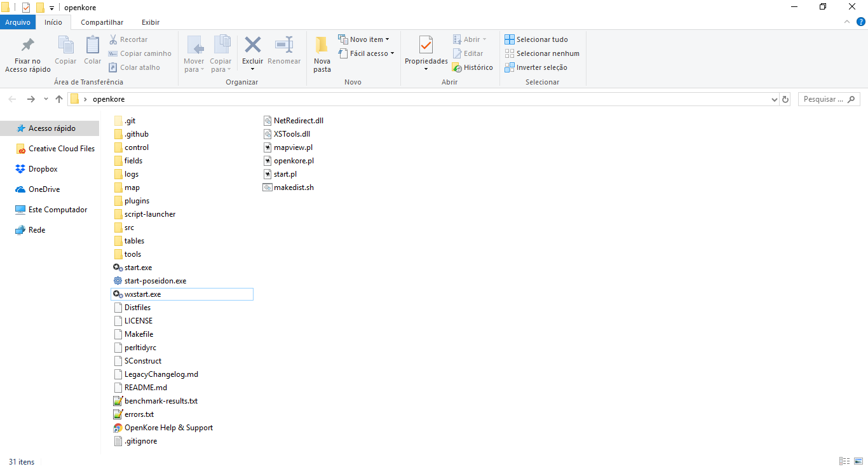868x469 pixels.
Task: Click the openkore address bar path
Action: 109,99
